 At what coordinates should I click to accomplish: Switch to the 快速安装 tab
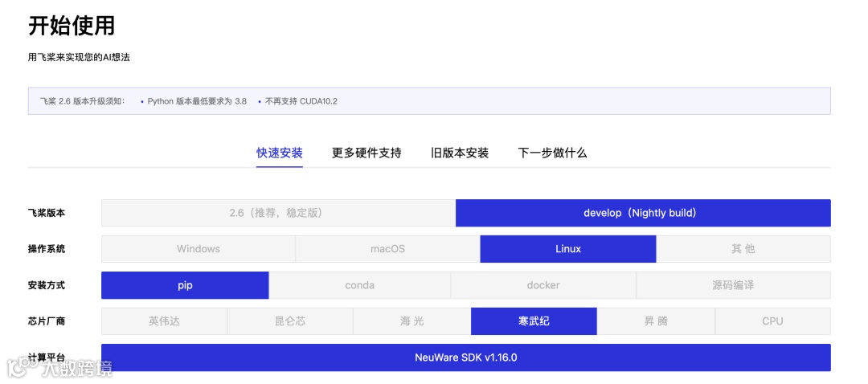pos(279,153)
